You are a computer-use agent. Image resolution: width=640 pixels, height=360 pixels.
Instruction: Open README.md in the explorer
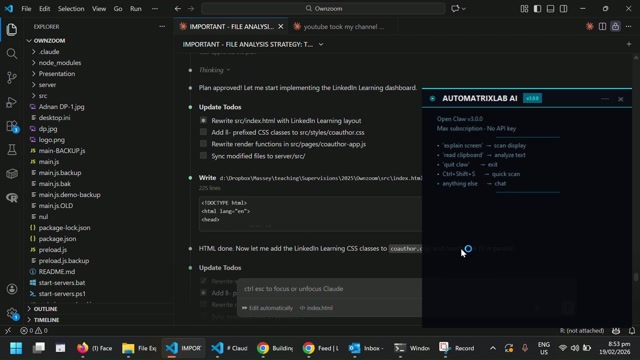click(x=57, y=272)
